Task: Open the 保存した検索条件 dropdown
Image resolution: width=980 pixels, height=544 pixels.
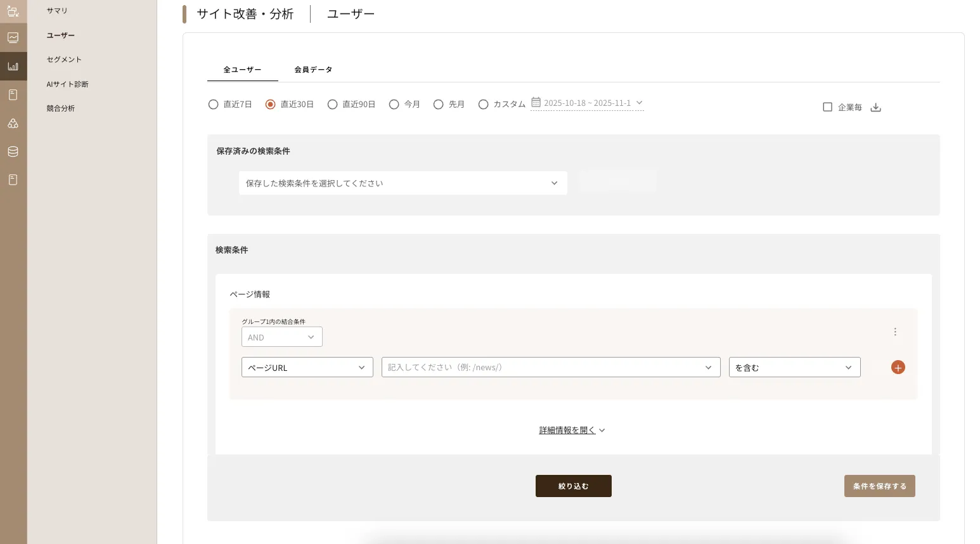Action: [403, 183]
